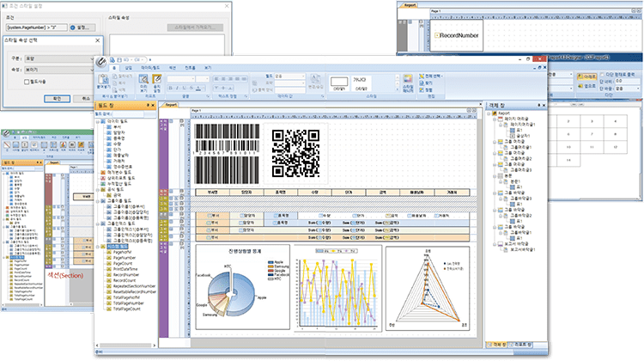Click the cut icon in clipboard group
The height and width of the screenshot is (361, 644).
123,76
